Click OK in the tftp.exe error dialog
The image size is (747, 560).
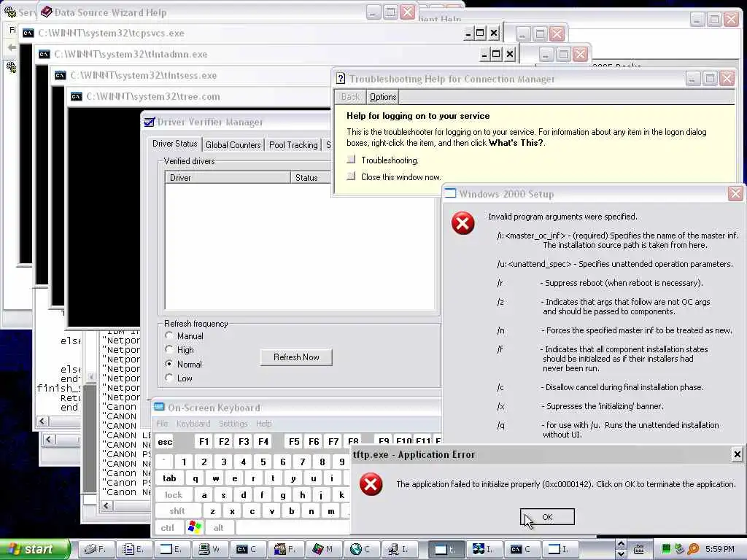547,517
